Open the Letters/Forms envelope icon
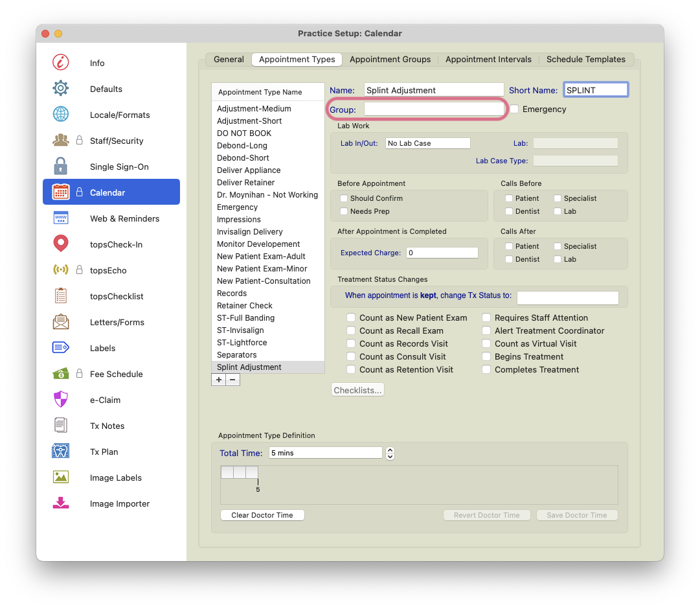 click(61, 321)
